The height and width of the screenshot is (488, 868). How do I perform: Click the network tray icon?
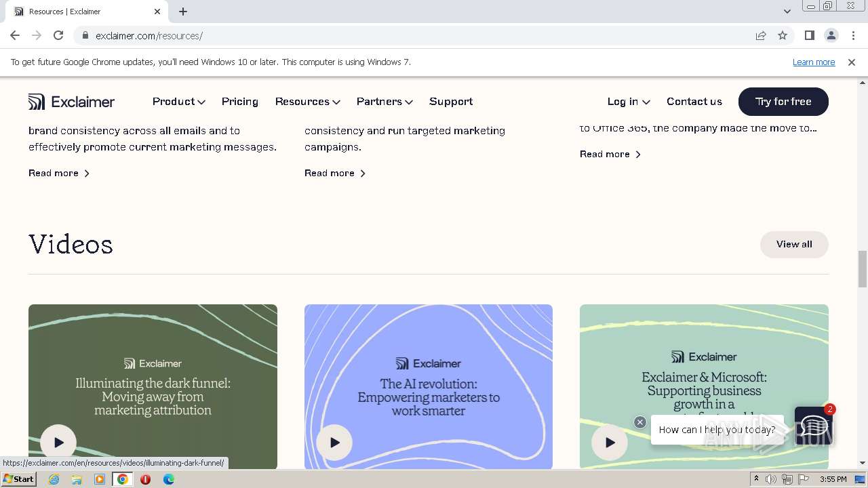[787, 479]
